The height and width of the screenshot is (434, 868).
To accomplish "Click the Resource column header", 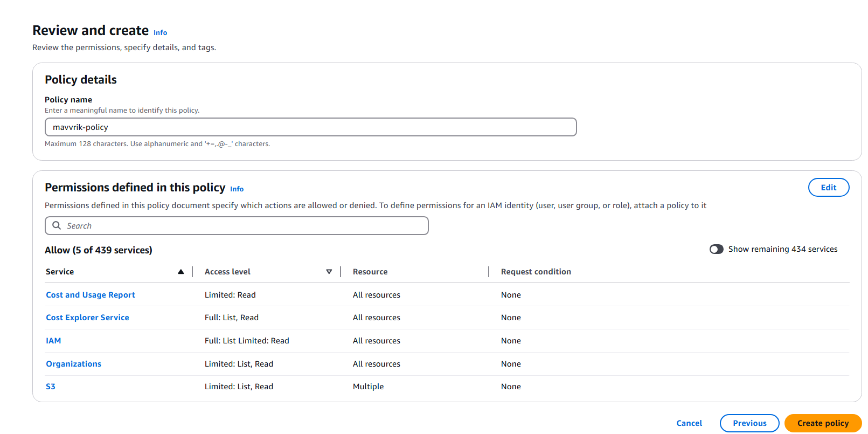I will coord(370,272).
